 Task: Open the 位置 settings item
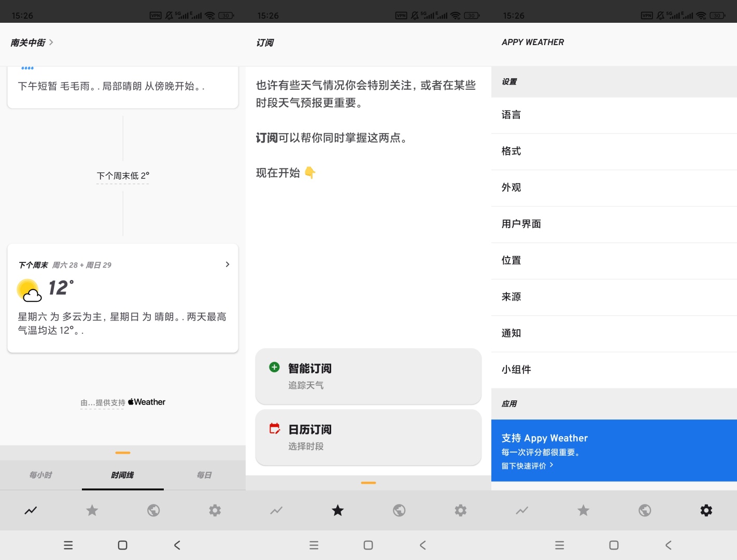click(614, 261)
